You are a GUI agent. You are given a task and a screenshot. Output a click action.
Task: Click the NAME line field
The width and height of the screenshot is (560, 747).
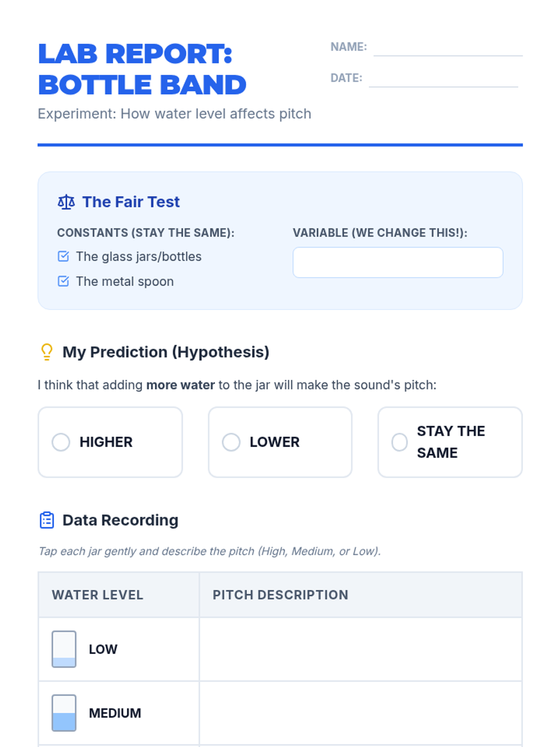(x=448, y=49)
